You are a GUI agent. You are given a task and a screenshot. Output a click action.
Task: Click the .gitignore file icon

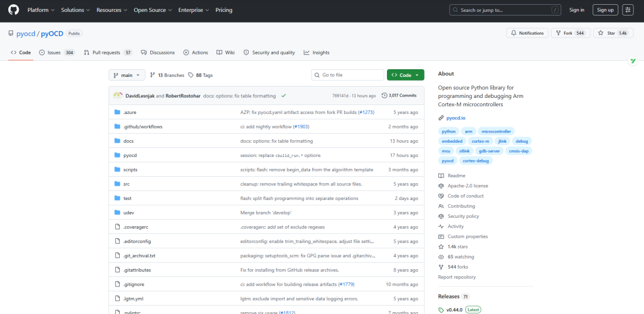point(117,284)
